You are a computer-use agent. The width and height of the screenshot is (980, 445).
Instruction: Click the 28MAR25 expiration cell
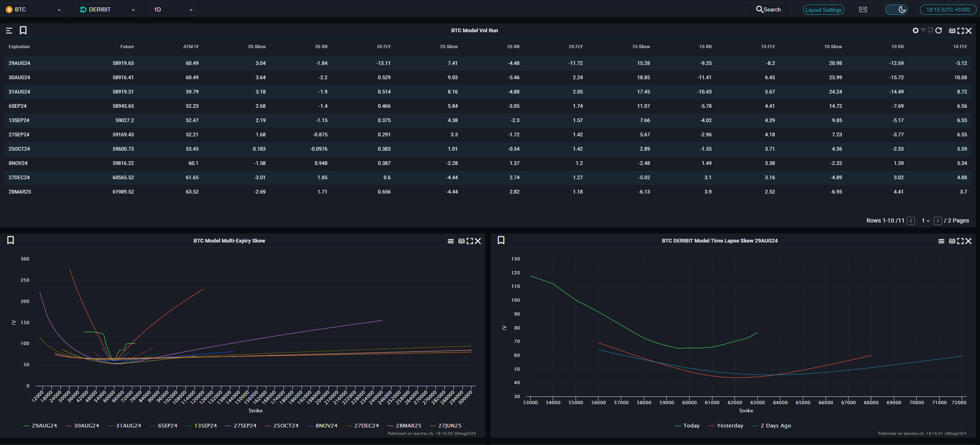(x=20, y=192)
